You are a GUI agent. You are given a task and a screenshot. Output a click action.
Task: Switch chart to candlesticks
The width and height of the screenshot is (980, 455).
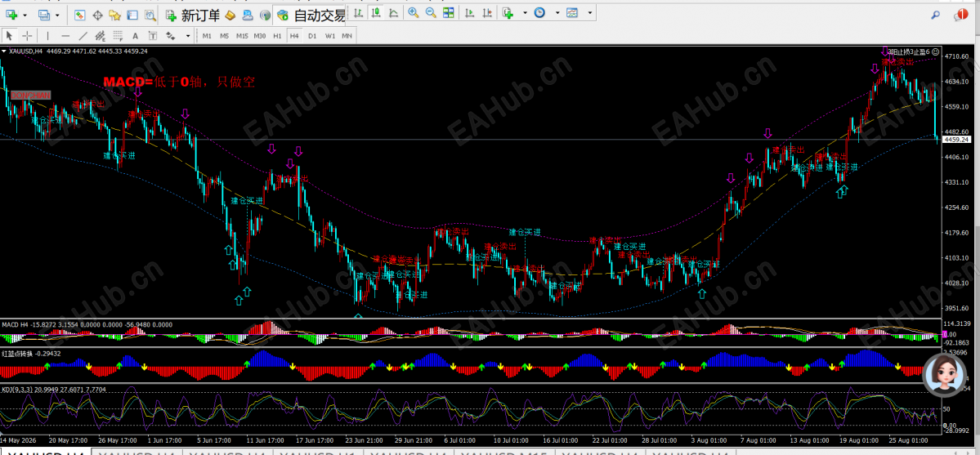point(376,12)
